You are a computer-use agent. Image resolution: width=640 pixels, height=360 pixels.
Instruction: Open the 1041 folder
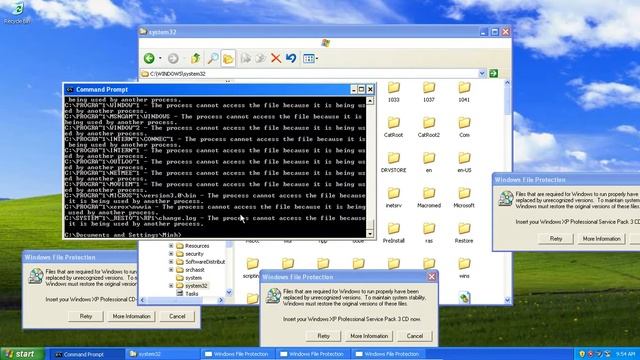click(464, 92)
